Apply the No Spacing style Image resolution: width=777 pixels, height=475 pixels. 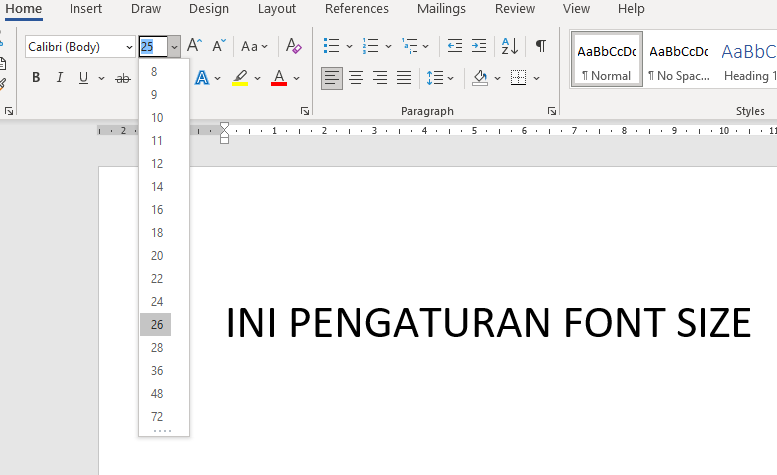coord(679,59)
